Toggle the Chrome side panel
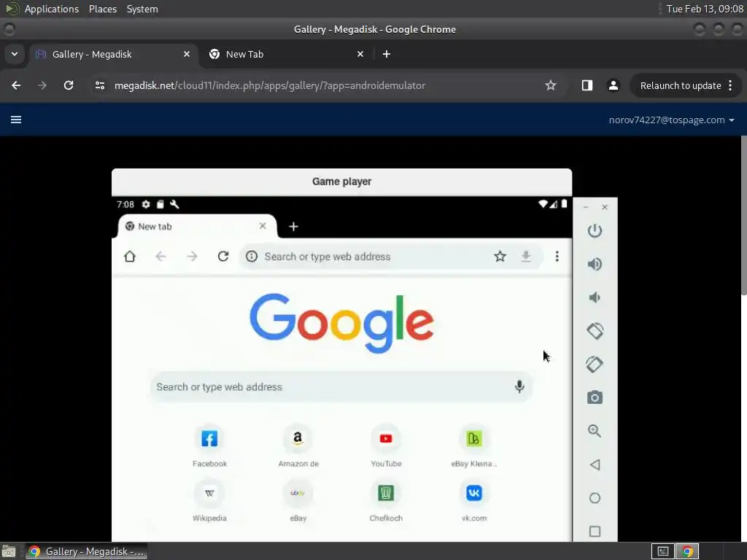Image resolution: width=747 pixels, height=560 pixels. 587,86
